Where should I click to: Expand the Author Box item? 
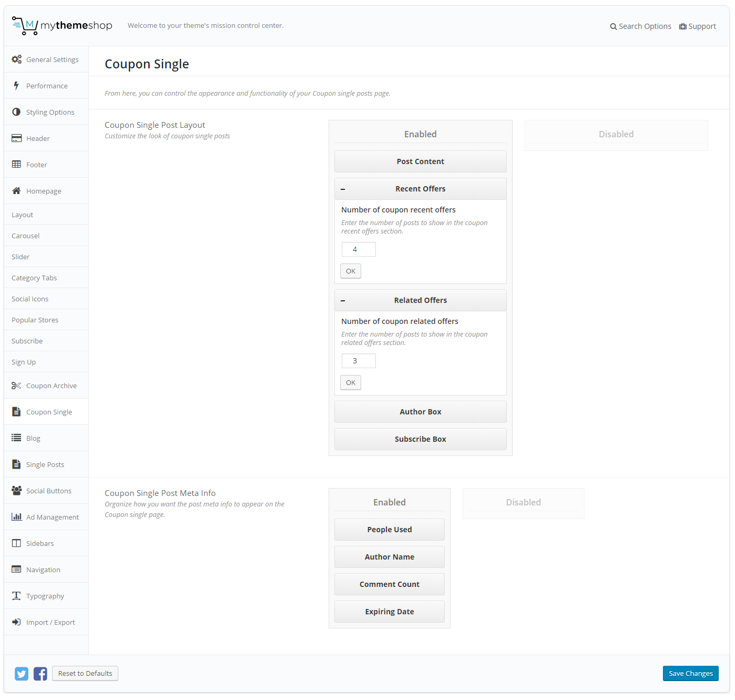tap(420, 412)
